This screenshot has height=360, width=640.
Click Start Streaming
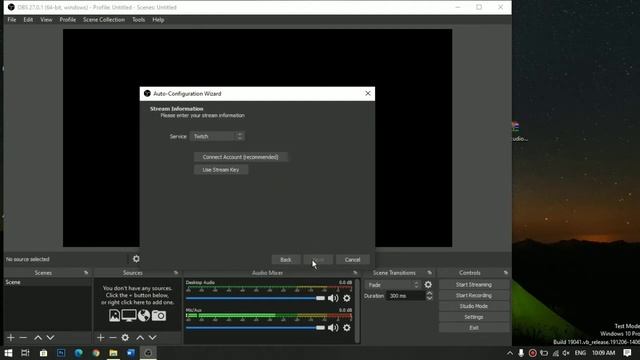click(474, 284)
